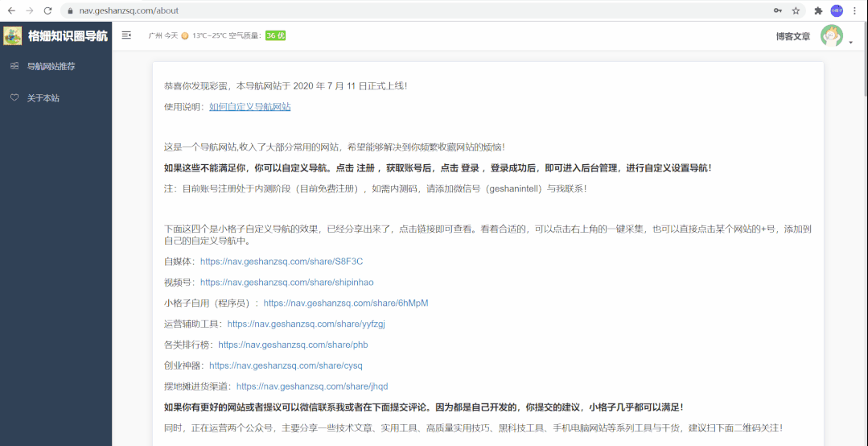
Task: Click the bold 如果这些不能满足你 paragraph
Action: (x=438, y=168)
